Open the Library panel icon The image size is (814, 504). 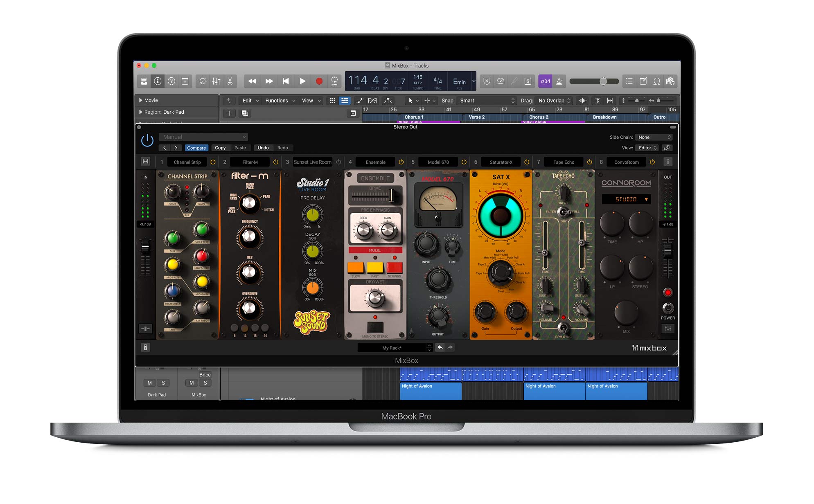(144, 81)
